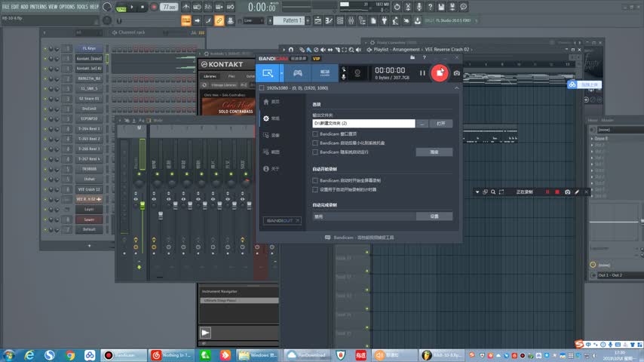Viewport: 644px width, 362px height.
Task: Select Bandicam game recording mode
Action: tap(297, 73)
